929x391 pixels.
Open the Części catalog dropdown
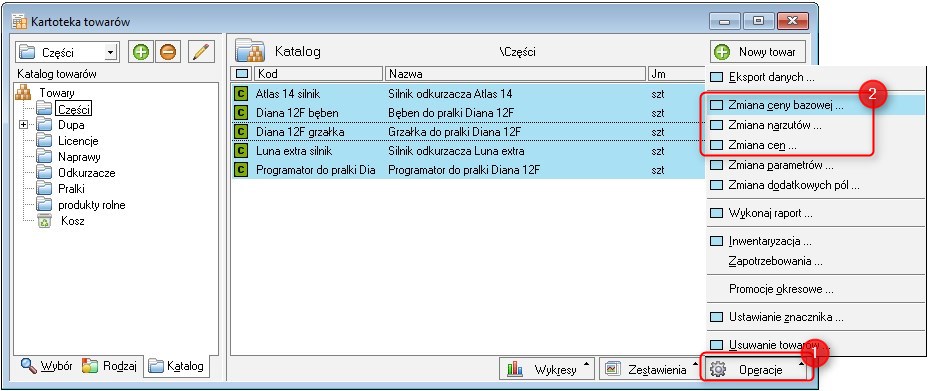(110, 53)
